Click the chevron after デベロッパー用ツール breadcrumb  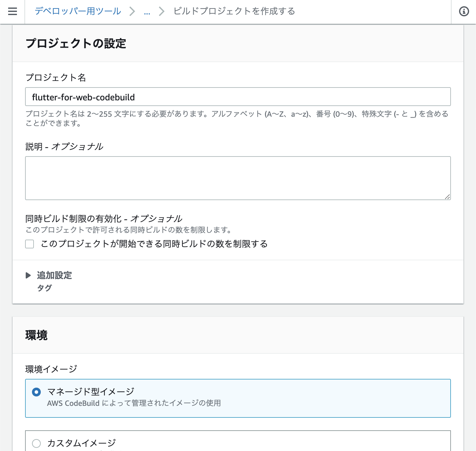tap(132, 12)
